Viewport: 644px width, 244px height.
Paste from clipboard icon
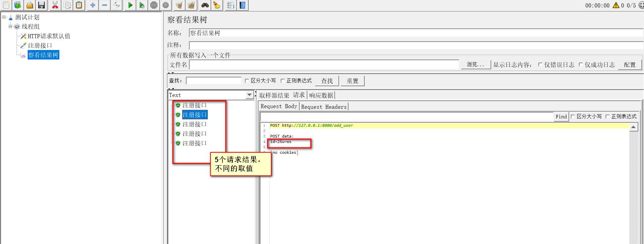(79, 5)
